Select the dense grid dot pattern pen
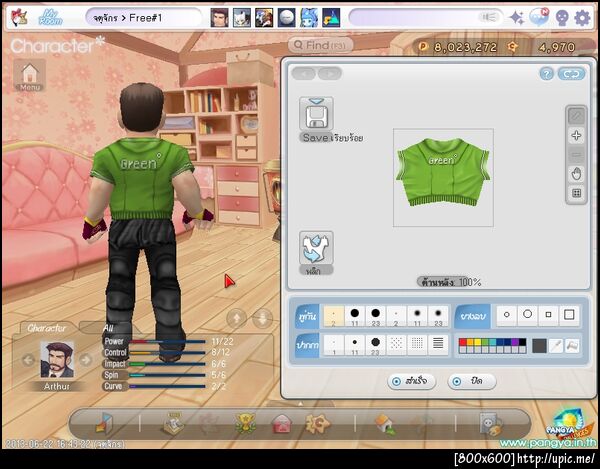The image size is (600, 469). 417,345
